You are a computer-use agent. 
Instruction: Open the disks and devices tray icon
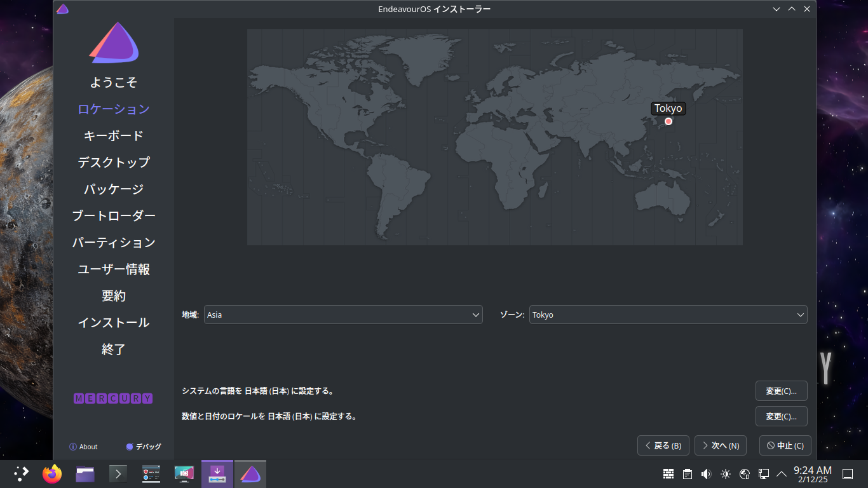(x=745, y=473)
